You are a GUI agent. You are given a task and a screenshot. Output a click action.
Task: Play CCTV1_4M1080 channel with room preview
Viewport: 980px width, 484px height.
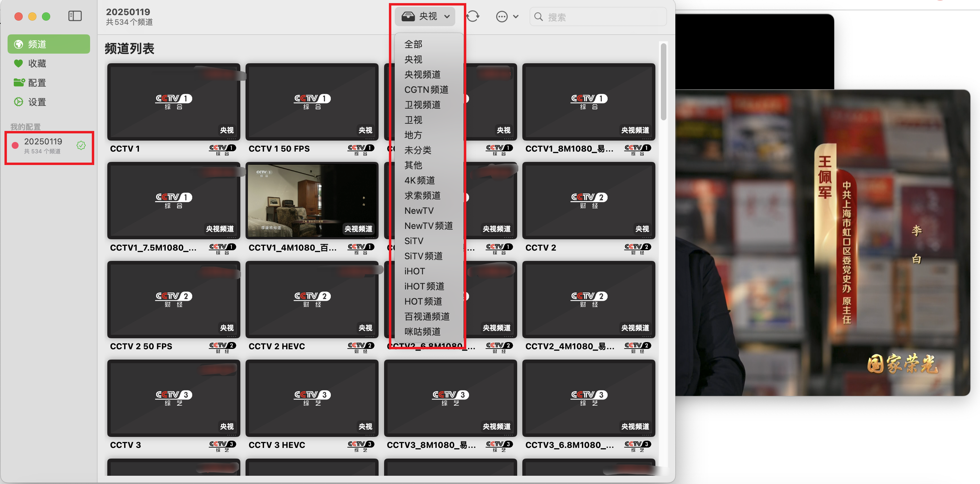tap(312, 201)
